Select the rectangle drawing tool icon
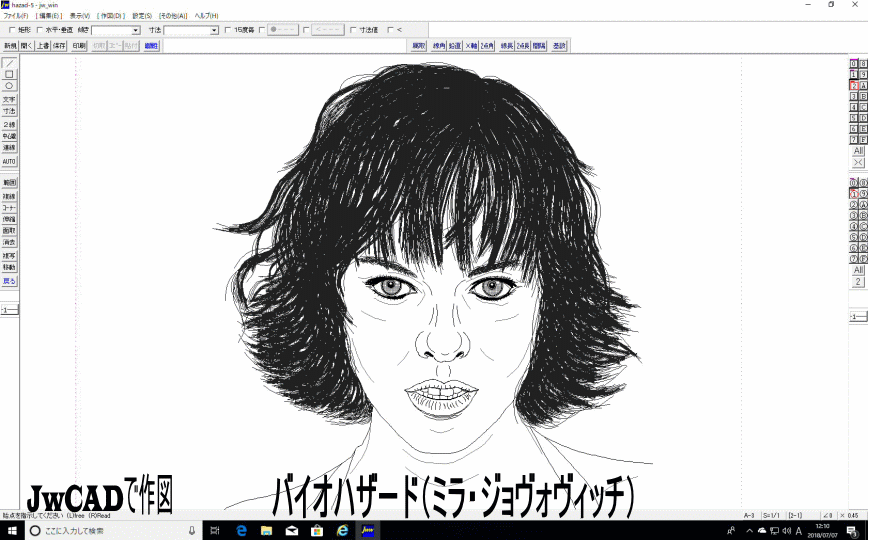The image size is (870, 540). pos(9,74)
